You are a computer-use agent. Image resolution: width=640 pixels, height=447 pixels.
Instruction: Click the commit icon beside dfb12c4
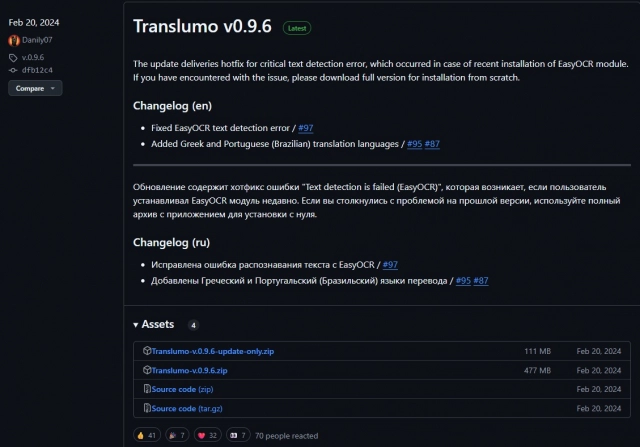(x=13, y=70)
